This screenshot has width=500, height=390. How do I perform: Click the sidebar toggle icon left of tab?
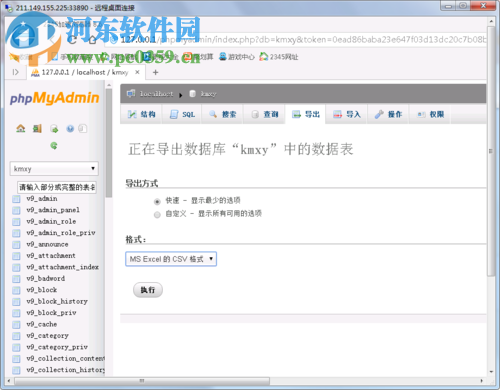pos(15,72)
